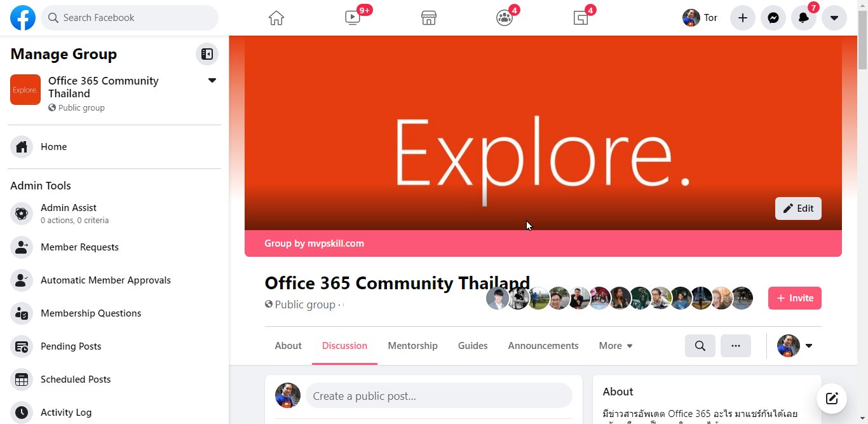Screen dimensions: 868x424
Task: Open the Watch video icon
Action: [x=353, y=18]
